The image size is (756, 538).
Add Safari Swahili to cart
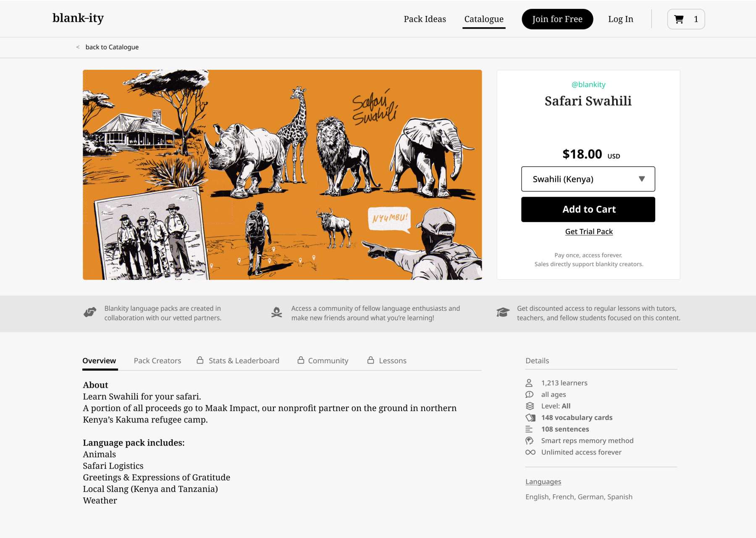click(x=588, y=210)
